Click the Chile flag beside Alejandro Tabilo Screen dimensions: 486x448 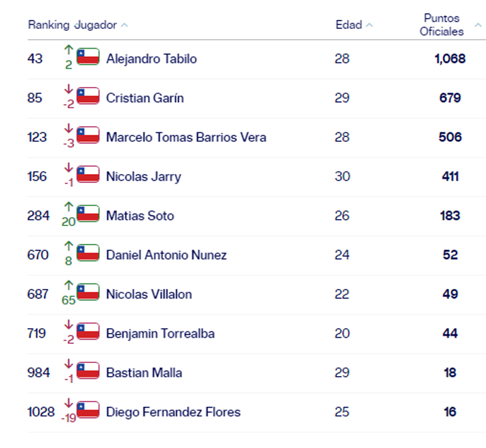(88, 57)
